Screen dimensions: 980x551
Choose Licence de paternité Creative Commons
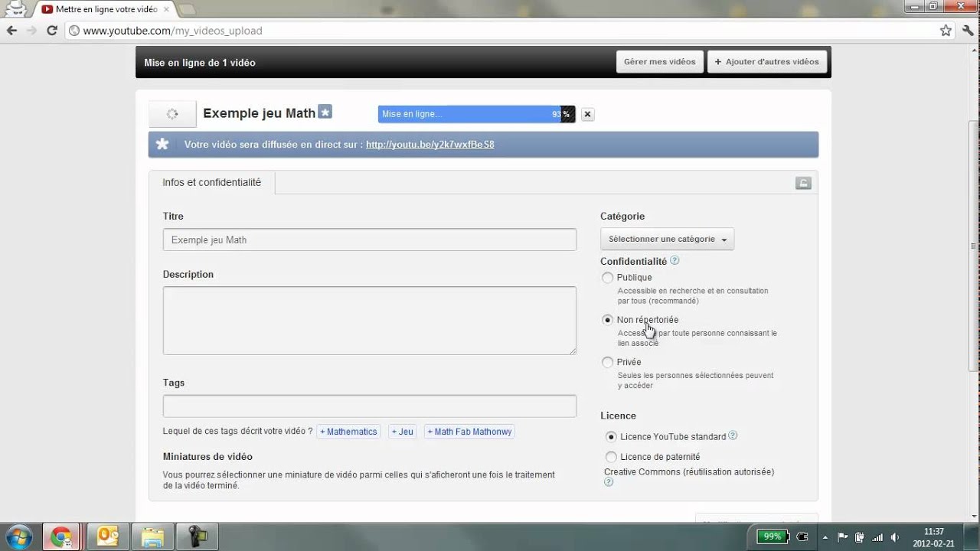click(611, 457)
